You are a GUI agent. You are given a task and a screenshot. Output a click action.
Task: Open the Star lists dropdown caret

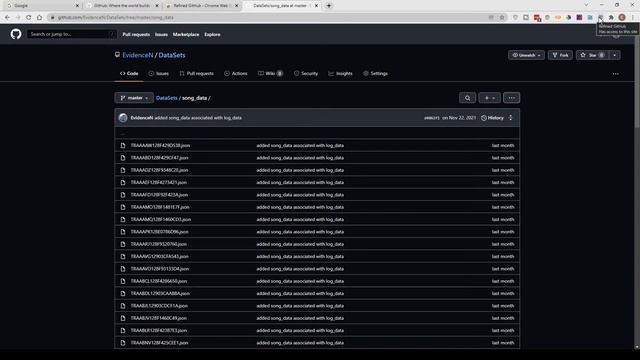[614, 55]
